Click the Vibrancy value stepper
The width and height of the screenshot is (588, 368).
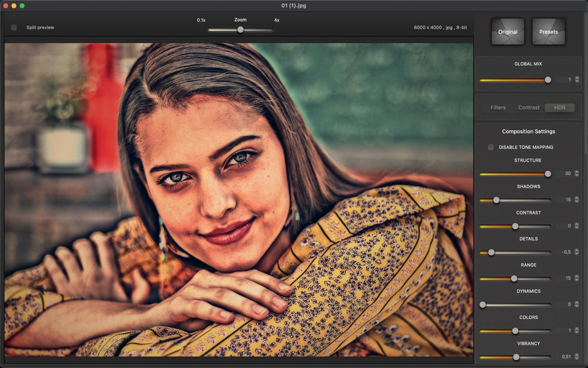pos(577,357)
